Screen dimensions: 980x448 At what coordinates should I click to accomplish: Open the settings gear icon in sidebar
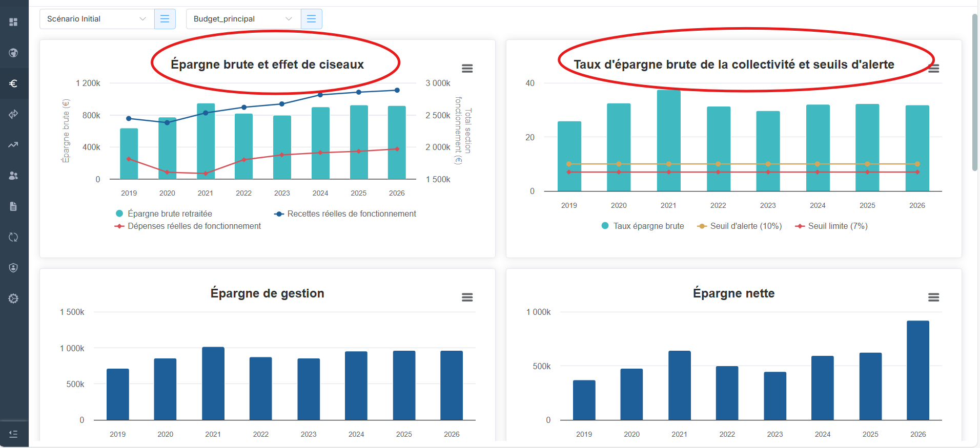point(13,298)
